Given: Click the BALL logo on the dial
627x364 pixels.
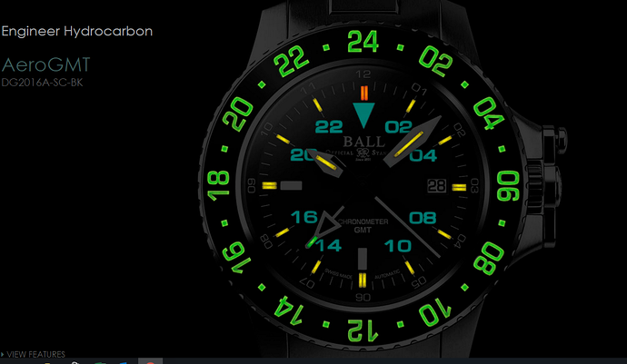Looking at the screenshot, I should (363, 142).
